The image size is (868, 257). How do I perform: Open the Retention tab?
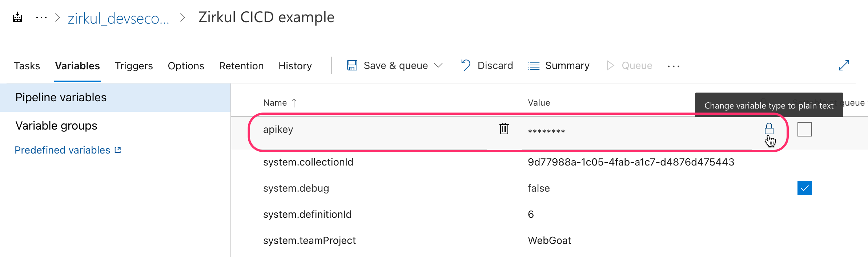tap(241, 66)
